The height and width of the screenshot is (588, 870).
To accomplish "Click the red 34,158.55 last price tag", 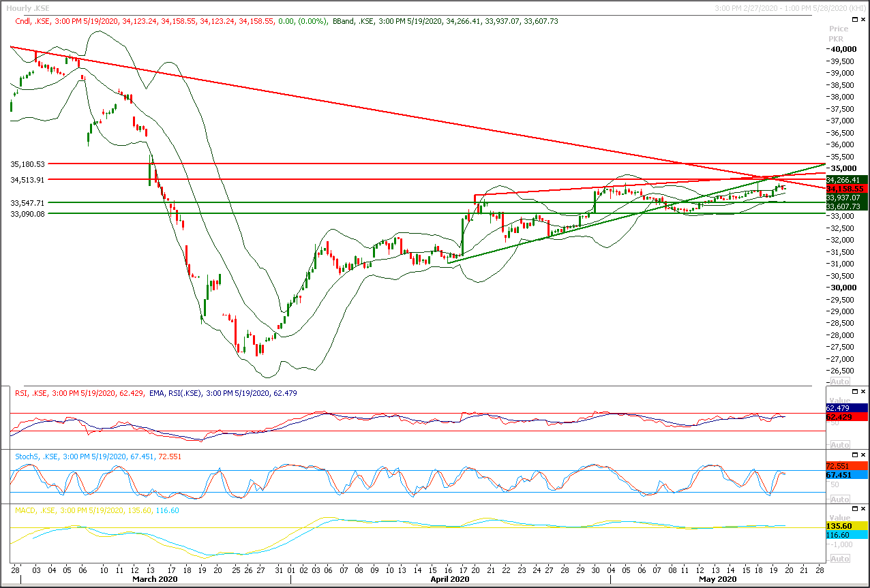I will point(846,189).
